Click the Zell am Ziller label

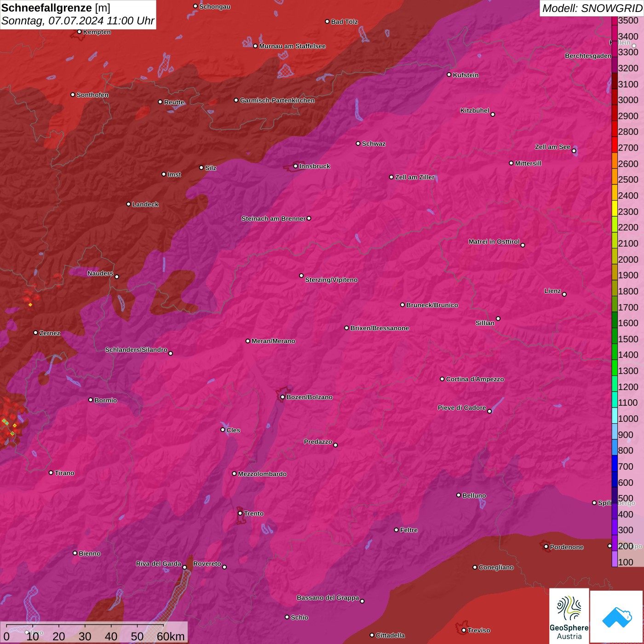point(415,177)
